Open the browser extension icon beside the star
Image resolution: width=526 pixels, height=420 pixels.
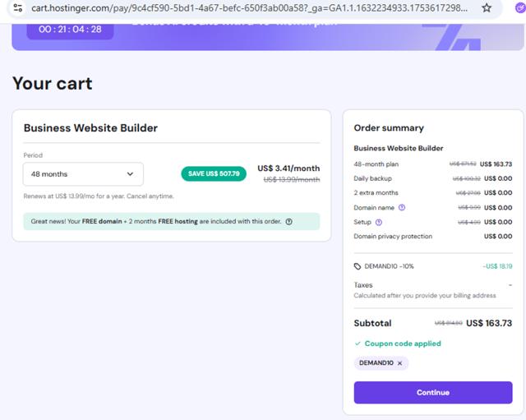(520, 7)
